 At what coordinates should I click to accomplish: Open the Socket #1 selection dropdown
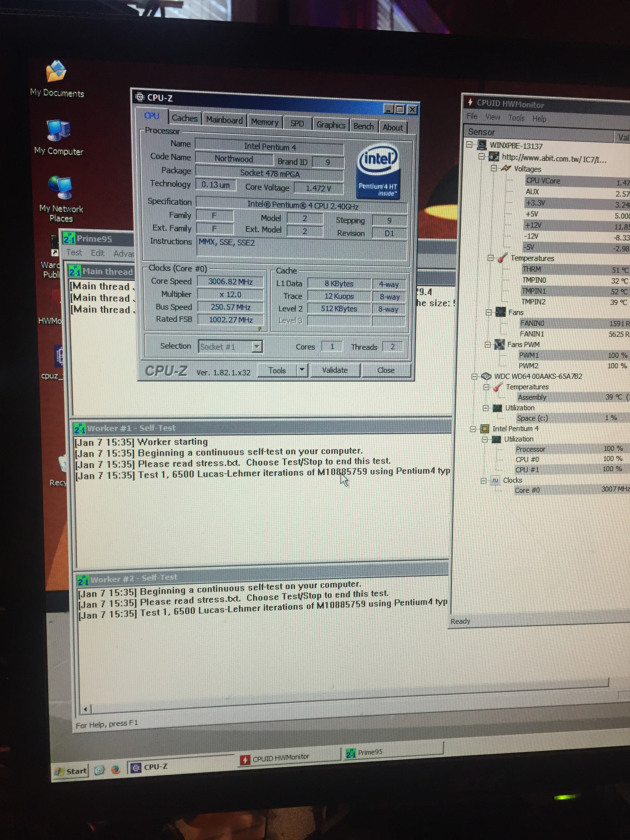(257, 346)
